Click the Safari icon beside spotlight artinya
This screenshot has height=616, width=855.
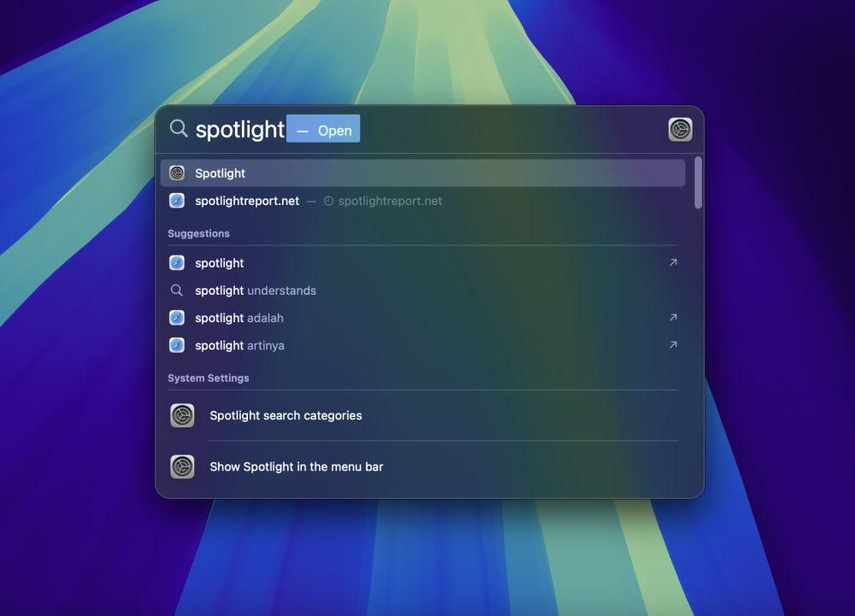(x=177, y=345)
